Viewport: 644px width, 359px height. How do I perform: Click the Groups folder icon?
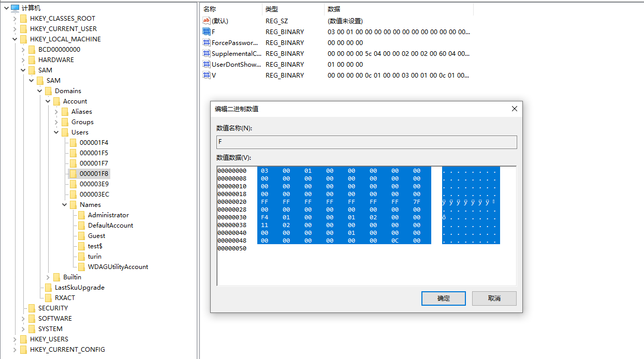[x=65, y=122]
